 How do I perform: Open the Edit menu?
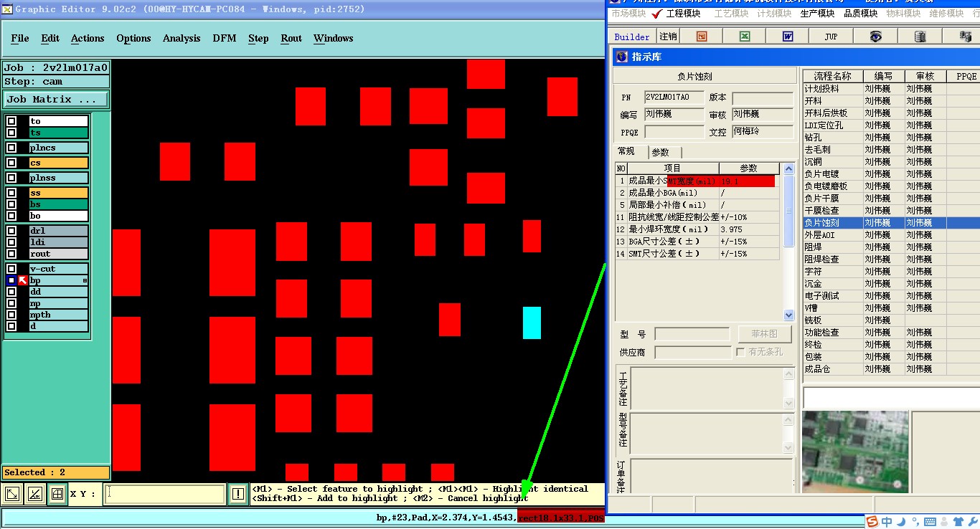[50, 38]
